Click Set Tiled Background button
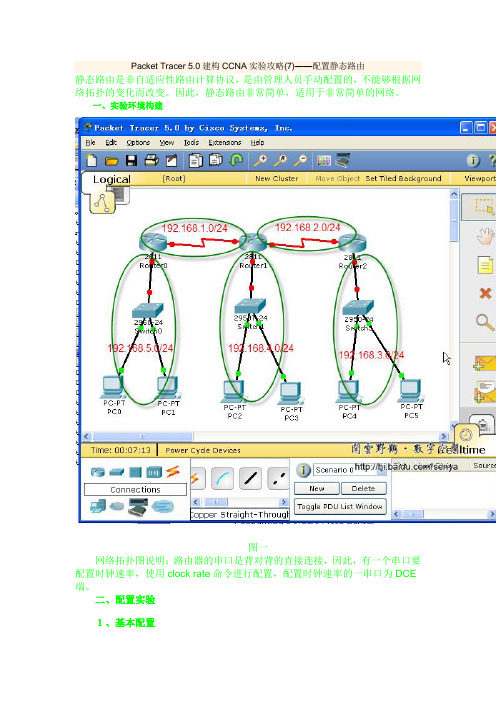Image resolution: width=496 pixels, height=702 pixels. 403,178
